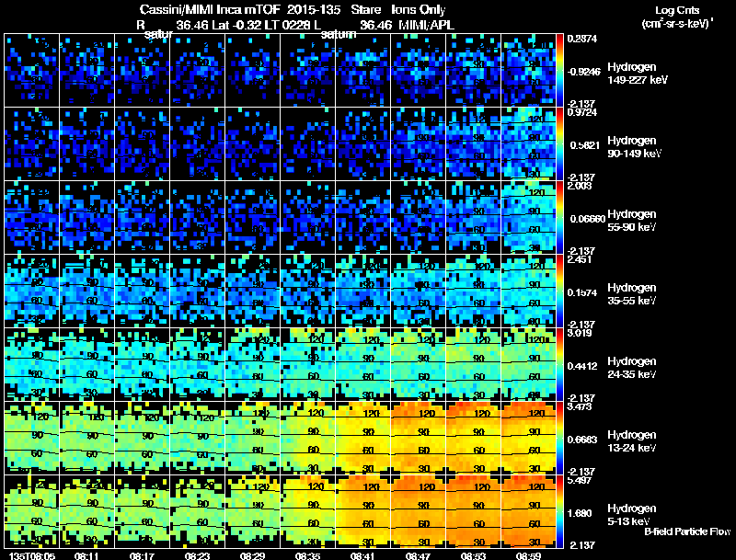Open the 13-24 keV panel at 08:35
736x560 pixels.
click(x=307, y=438)
